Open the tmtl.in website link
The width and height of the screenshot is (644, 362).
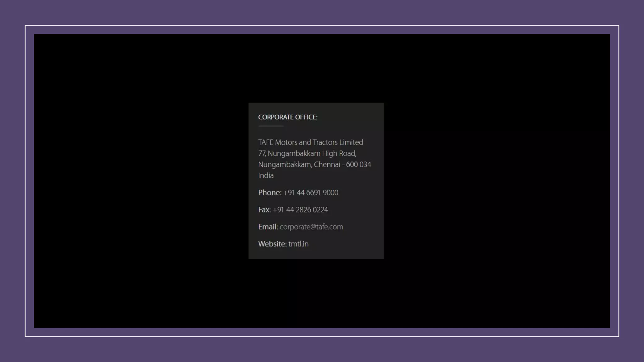pos(298,244)
